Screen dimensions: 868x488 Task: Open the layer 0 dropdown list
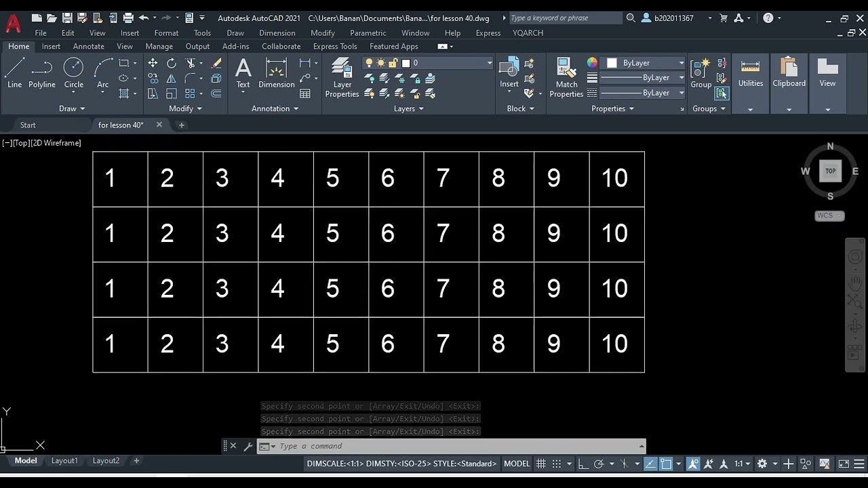click(x=490, y=63)
